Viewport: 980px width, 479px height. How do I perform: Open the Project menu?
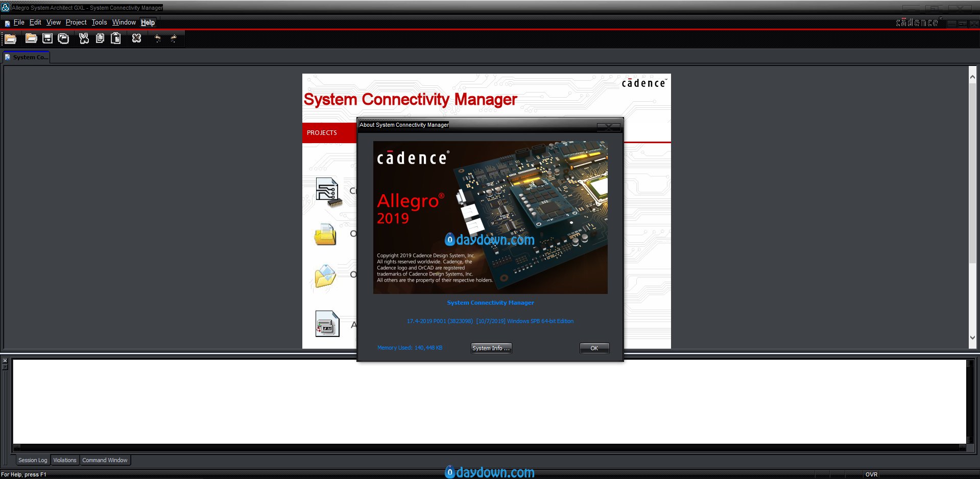[x=76, y=22]
